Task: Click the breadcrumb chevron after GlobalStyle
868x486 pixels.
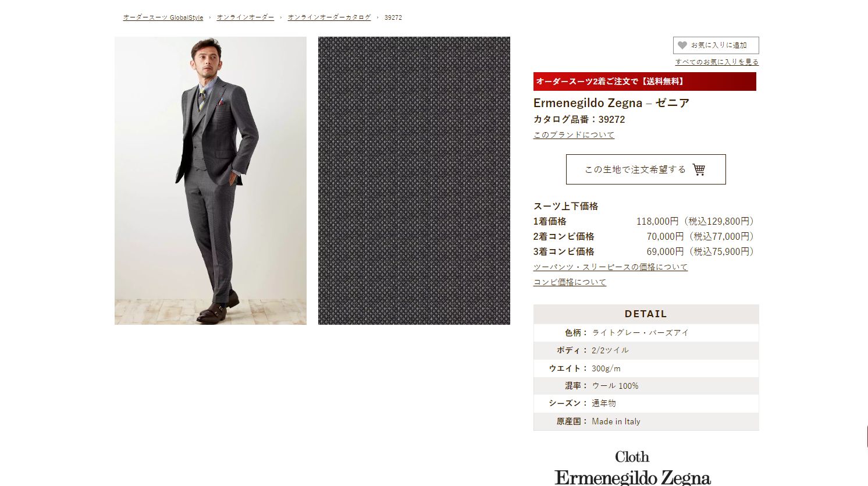Action: pos(210,17)
